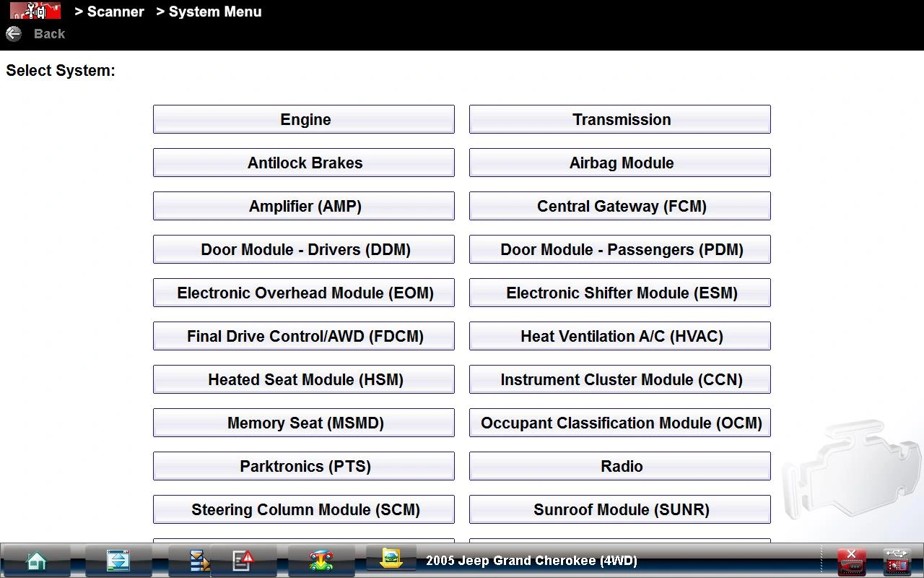The width and height of the screenshot is (924, 578).
Task: Open Heat Ventilation A/C (HVAC)
Action: pyautogui.click(x=620, y=336)
